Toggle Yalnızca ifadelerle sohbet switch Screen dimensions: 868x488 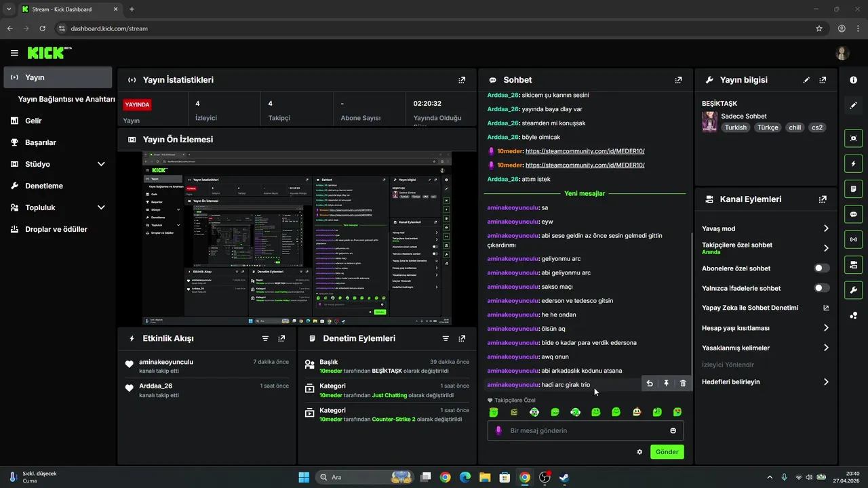pyautogui.click(x=822, y=288)
